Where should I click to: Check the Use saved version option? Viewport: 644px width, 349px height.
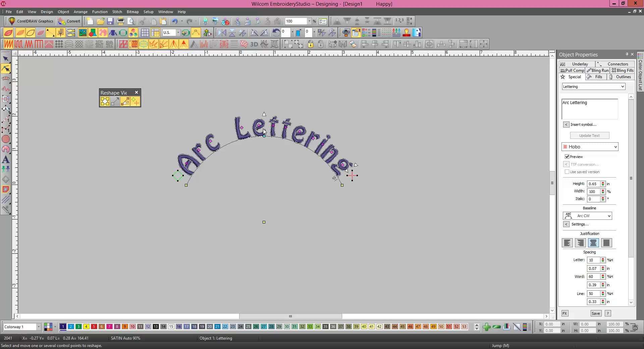(567, 172)
